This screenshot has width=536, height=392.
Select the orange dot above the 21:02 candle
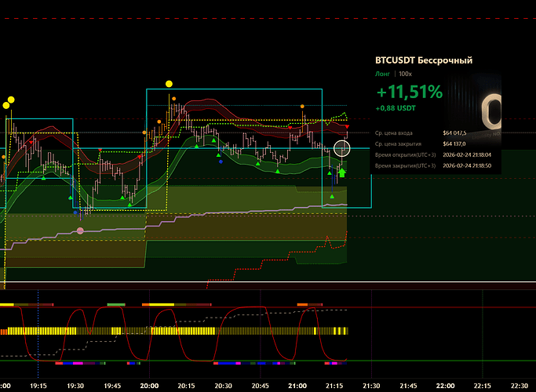[x=303, y=106]
